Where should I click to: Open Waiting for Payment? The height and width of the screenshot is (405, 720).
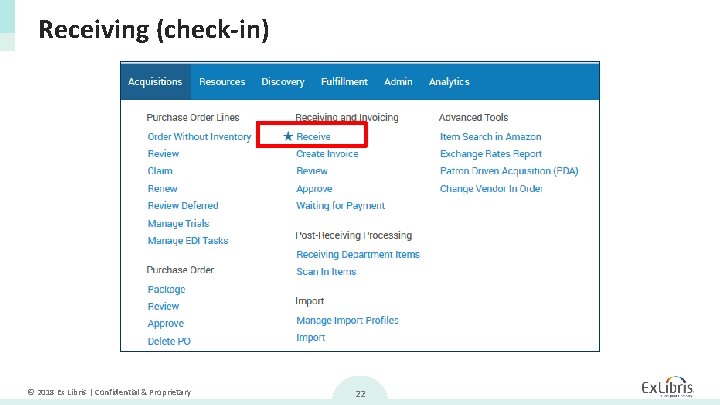coord(340,206)
